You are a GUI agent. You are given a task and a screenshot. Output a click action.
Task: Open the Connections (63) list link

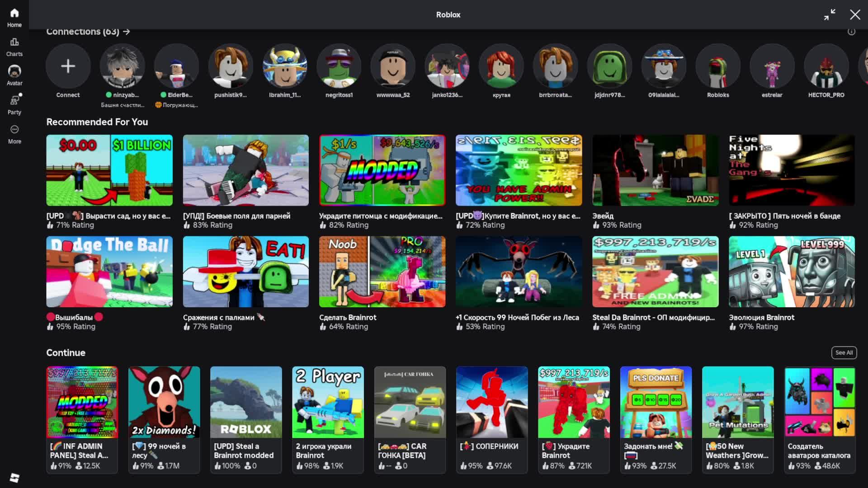point(88,32)
